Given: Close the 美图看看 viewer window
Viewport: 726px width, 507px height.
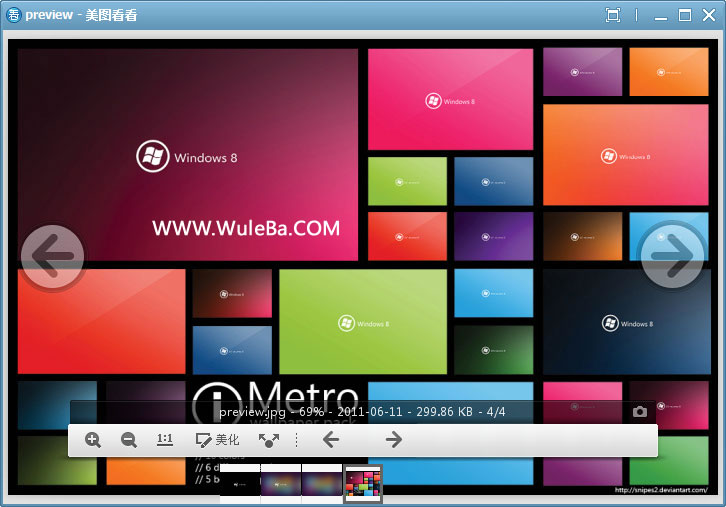Looking at the screenshot, I should (709, 15).
